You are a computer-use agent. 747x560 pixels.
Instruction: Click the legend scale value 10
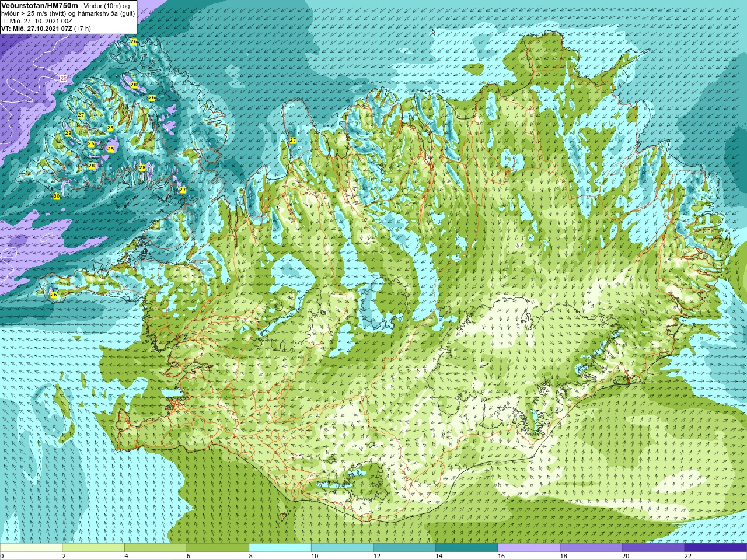[x=315, y=556]
